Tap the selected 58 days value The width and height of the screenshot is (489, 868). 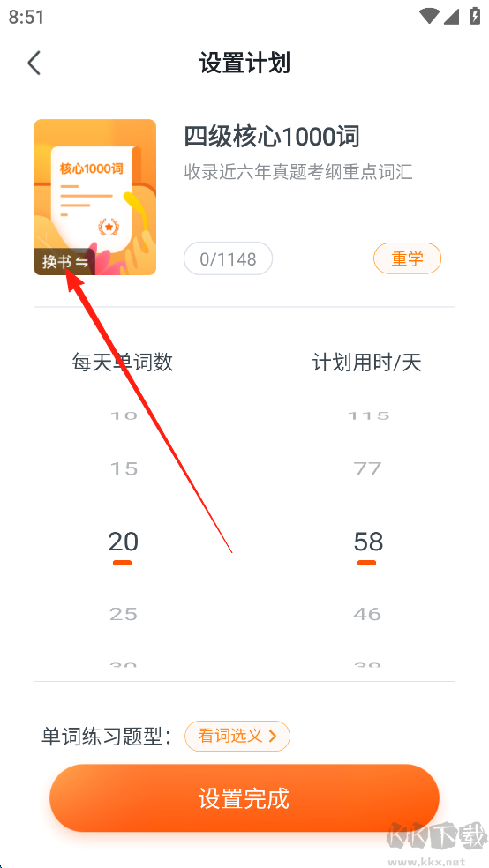pos(368,542)
